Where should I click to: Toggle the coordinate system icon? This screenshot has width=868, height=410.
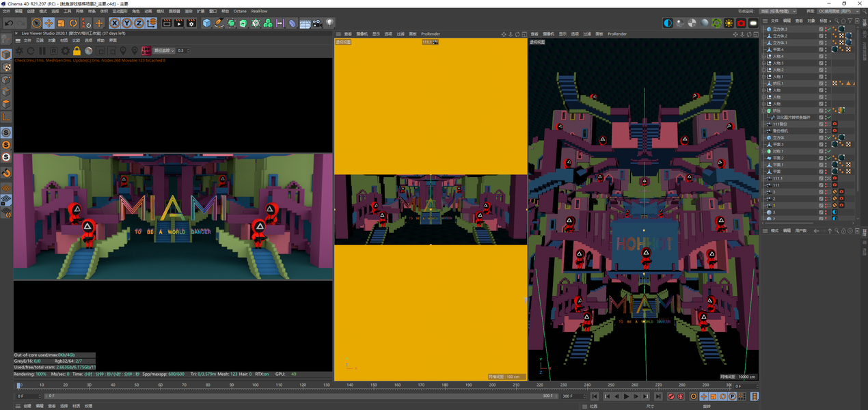pyautogui.click(x=151, y=23)
